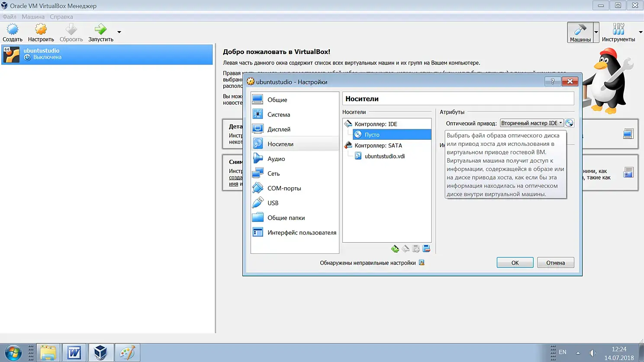This screenshot has width=644, height=362.
Task: Open Paint from the taskbar
Action: point(127,353)
